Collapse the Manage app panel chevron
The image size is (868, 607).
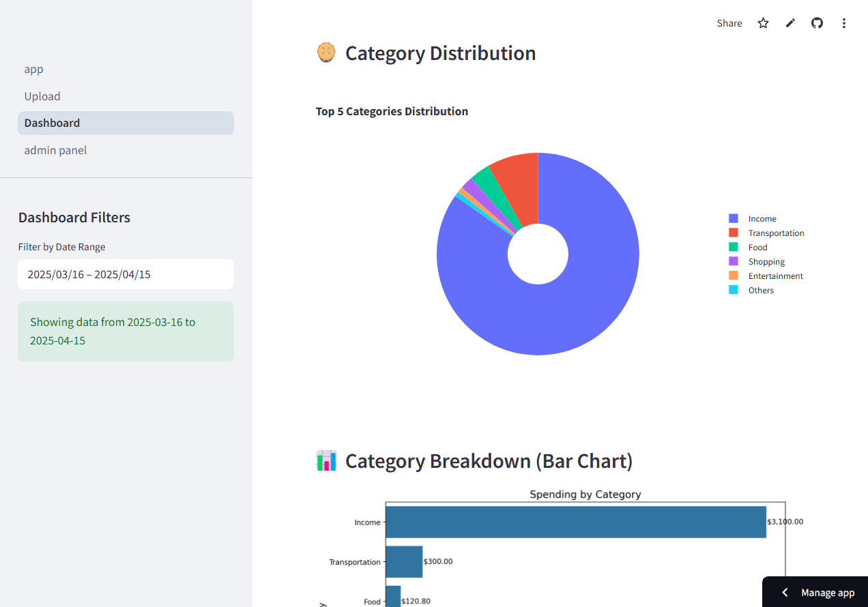[784, 592]
